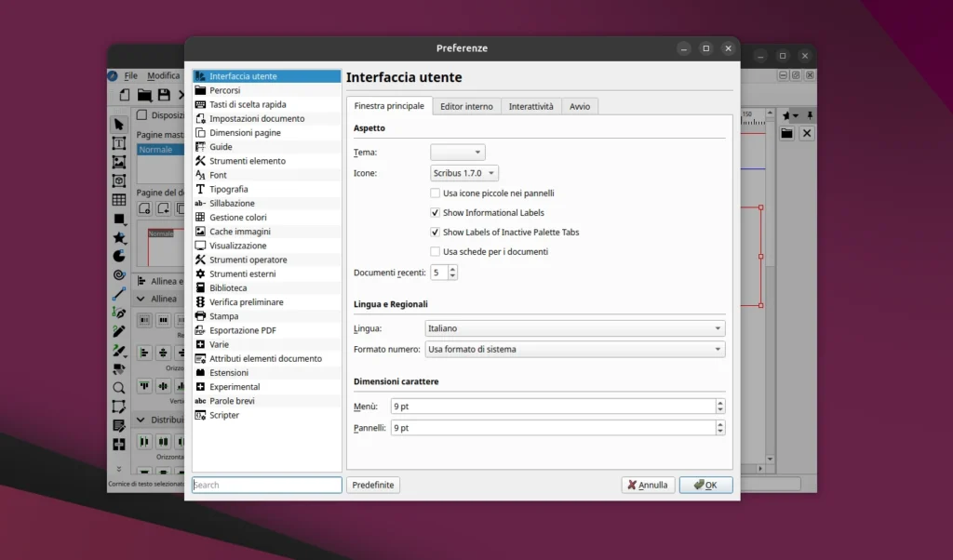The image size is (953, 560).
Task: Open the Avvio tab
Action: [579, 106]
